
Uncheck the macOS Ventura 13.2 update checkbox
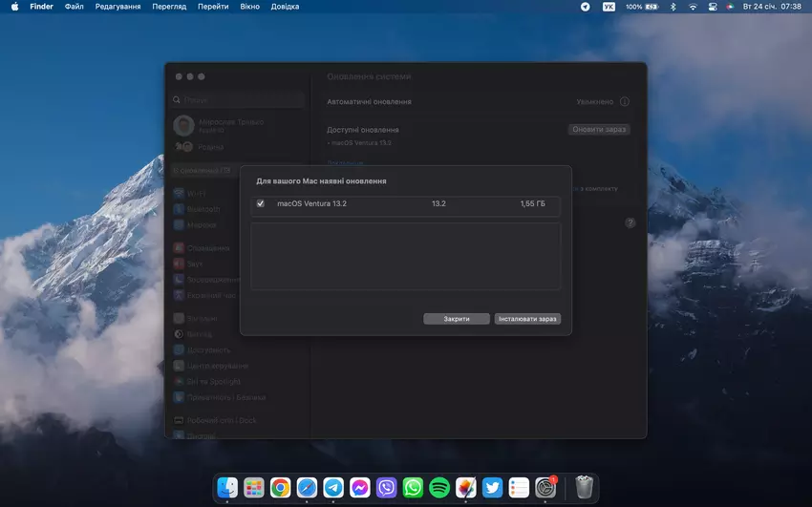tap(261, 203)
